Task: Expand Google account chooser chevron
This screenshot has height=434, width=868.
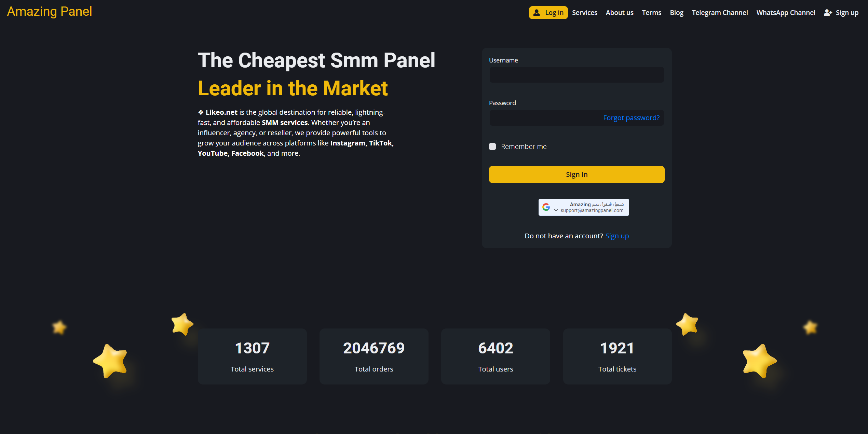Action: [556, 210]
